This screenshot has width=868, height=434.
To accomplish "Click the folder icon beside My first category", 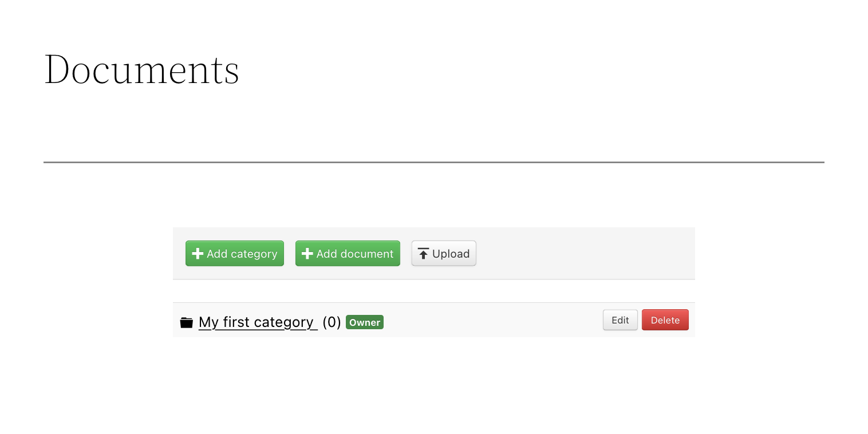I will point(186,322).
